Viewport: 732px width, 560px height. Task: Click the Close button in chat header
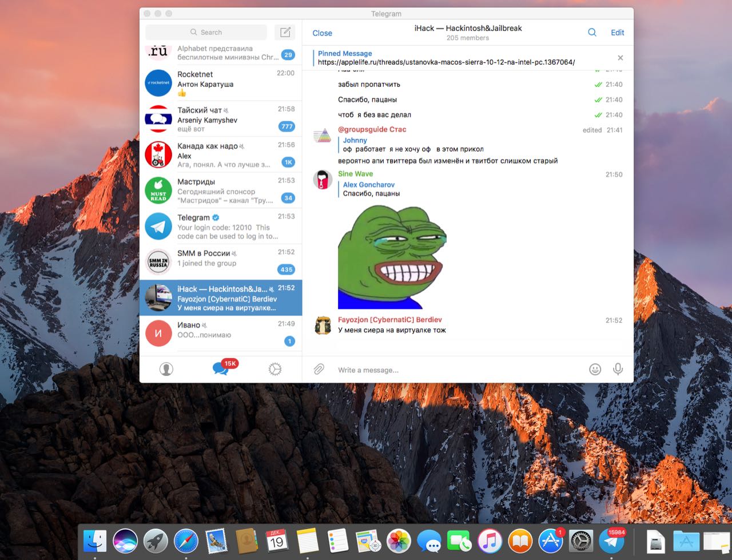(322, 33)
